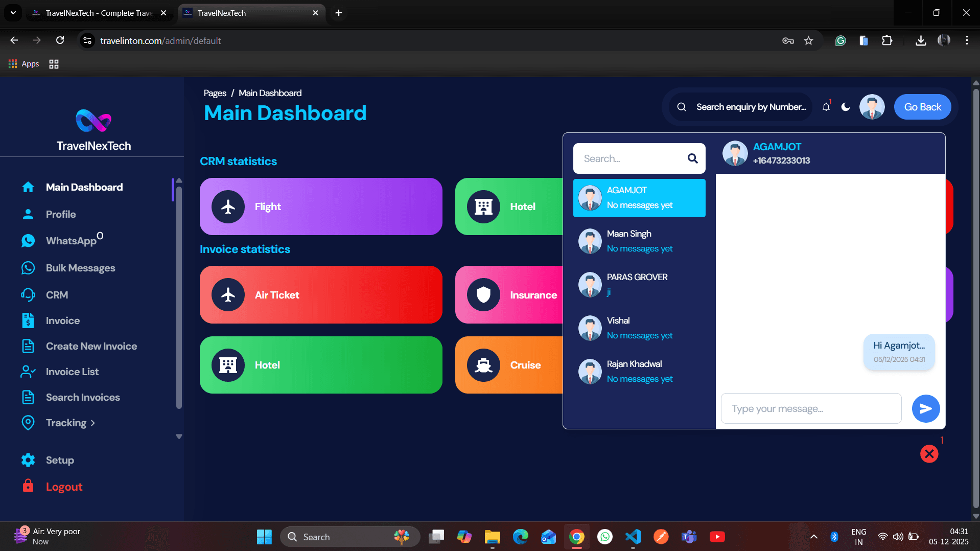Close the chat widget with the red X
This screenshot has height=551, width=980.
[929, 453]
